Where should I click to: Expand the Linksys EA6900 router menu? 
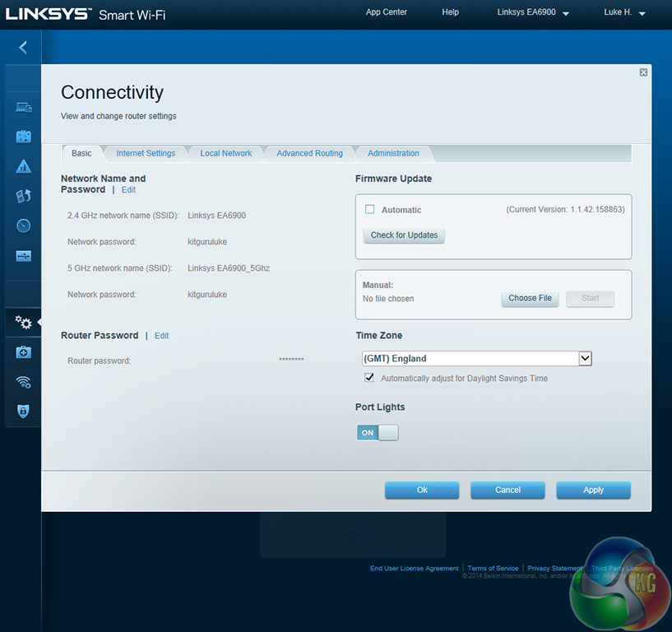(x=533, y=13)
